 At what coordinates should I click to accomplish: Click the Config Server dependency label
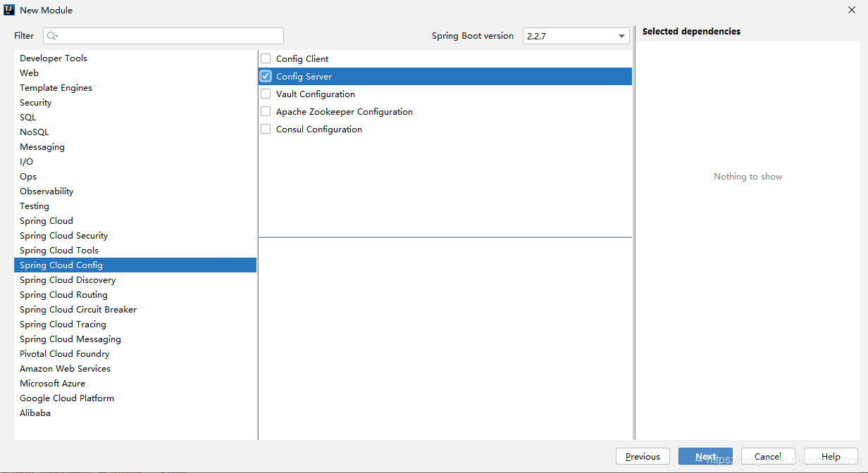click(304, 76)
